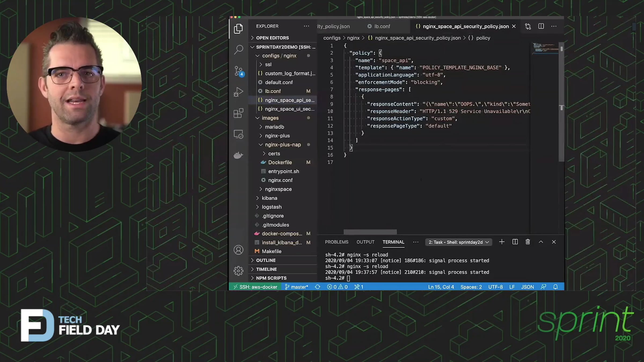The width and height of the screenshot is (644, 362).
Task: Switch to the PROBLEMS panel tab
Action: pos(336,242)
